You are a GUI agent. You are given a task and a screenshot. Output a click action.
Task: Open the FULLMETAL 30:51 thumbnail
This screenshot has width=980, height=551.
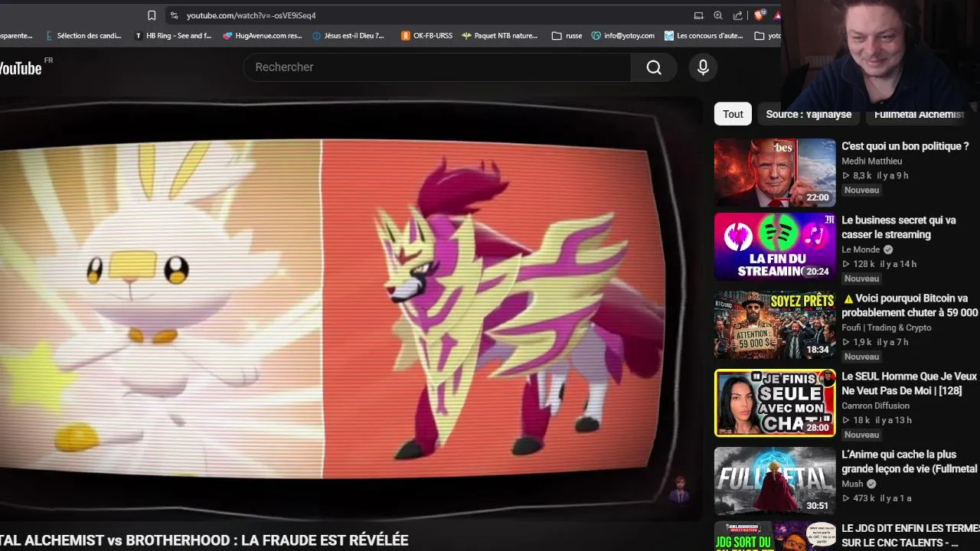(x=775, y=481)
